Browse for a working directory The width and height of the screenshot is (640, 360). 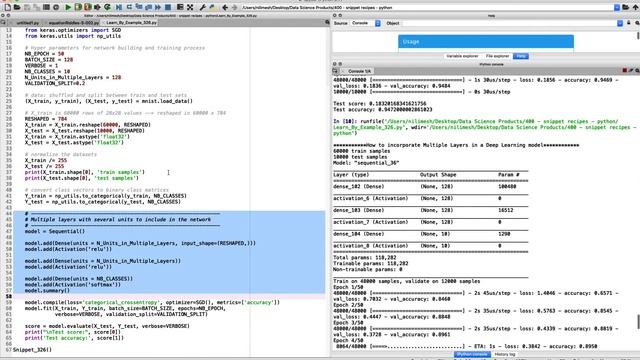pyautogui.click(x=625, y=7)
